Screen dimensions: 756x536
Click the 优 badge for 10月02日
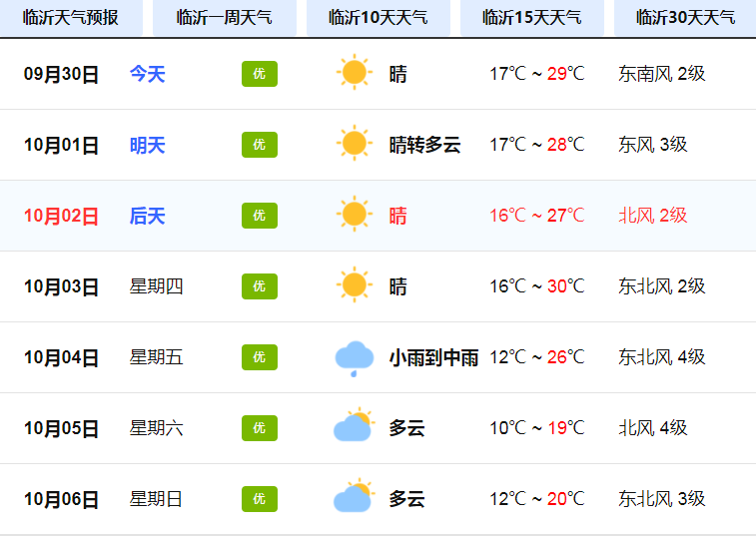[x=260, y=216]
